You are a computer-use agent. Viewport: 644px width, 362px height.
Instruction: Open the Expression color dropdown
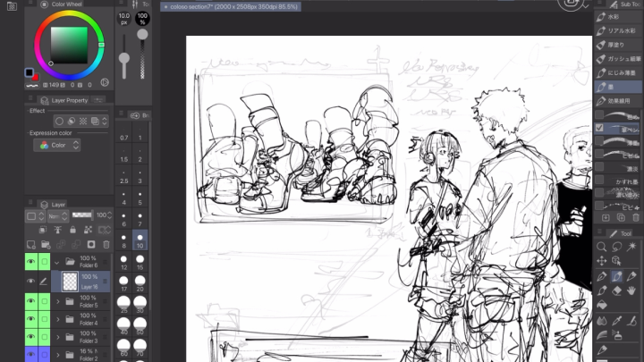pos(56,145)
